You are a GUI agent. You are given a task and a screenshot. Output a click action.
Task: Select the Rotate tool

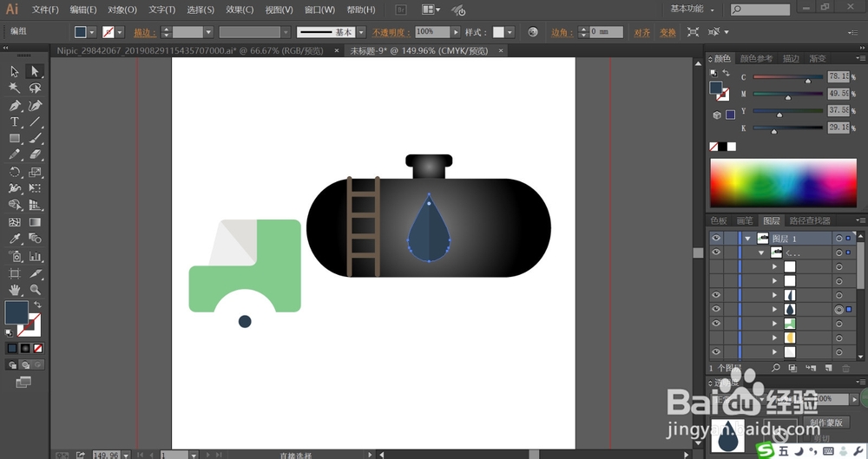point(15,172)
